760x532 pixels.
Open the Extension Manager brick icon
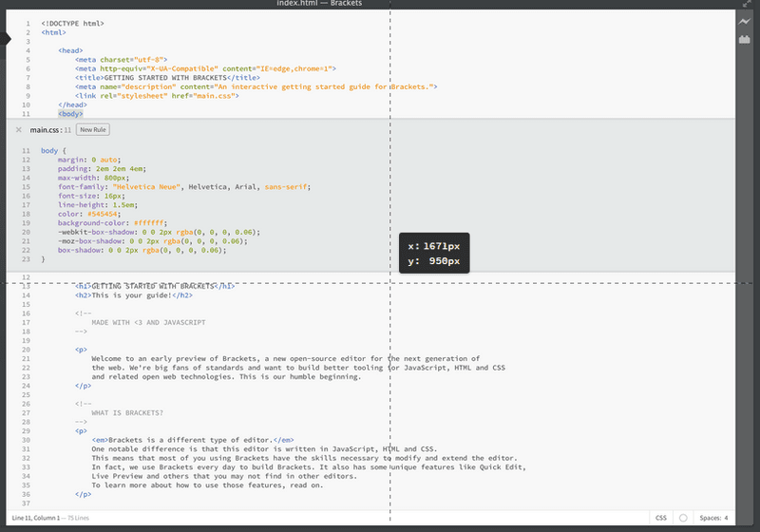(745, 40)
